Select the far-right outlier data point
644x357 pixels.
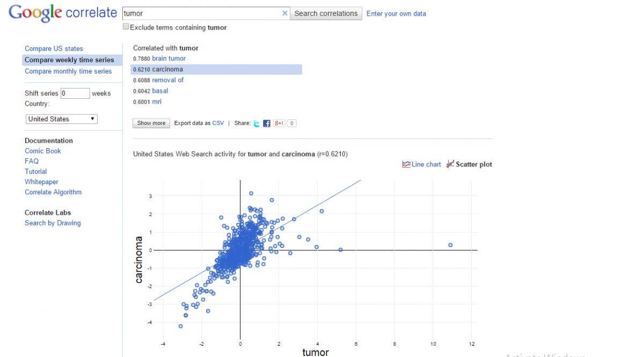(x=450, y=245)
